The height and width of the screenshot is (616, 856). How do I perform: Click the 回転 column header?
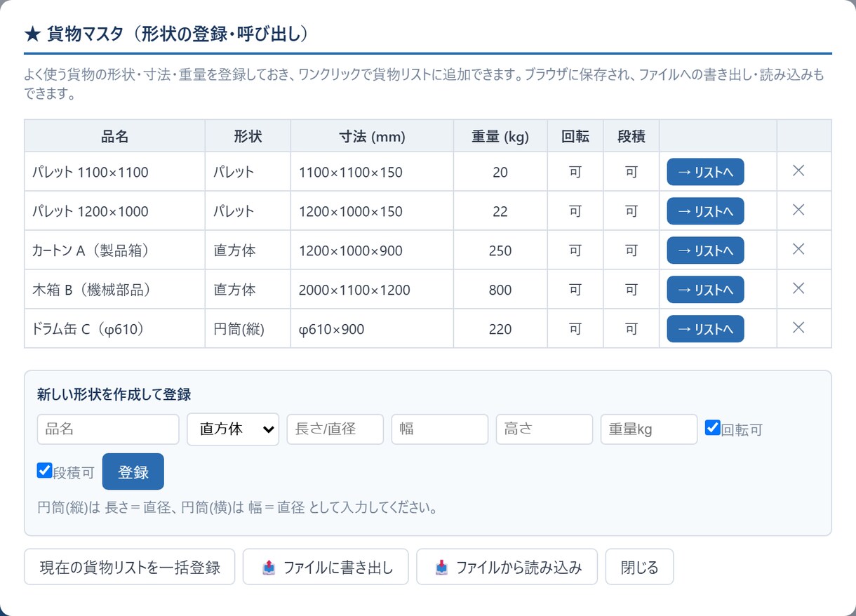(575, 136)
